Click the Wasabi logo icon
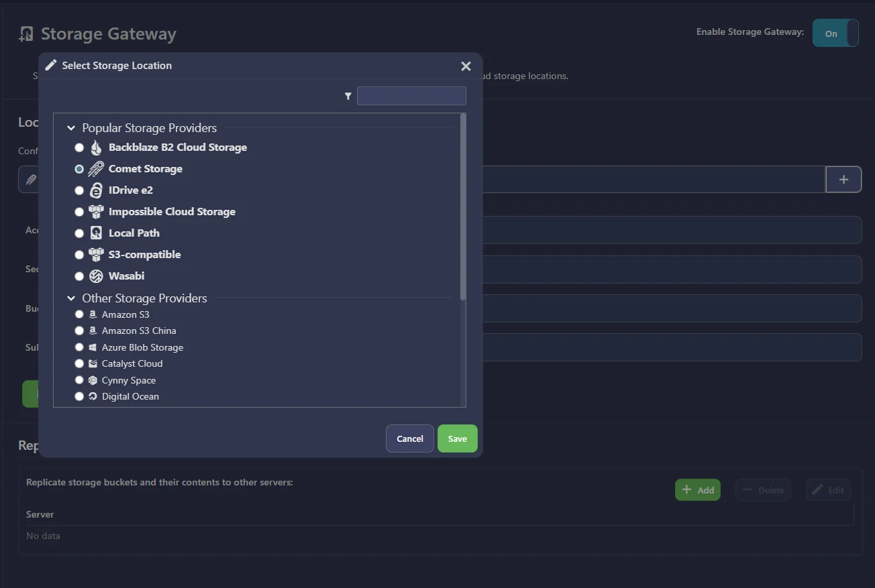875x588 pixels. pyautogui.click(x=96, y=276)
